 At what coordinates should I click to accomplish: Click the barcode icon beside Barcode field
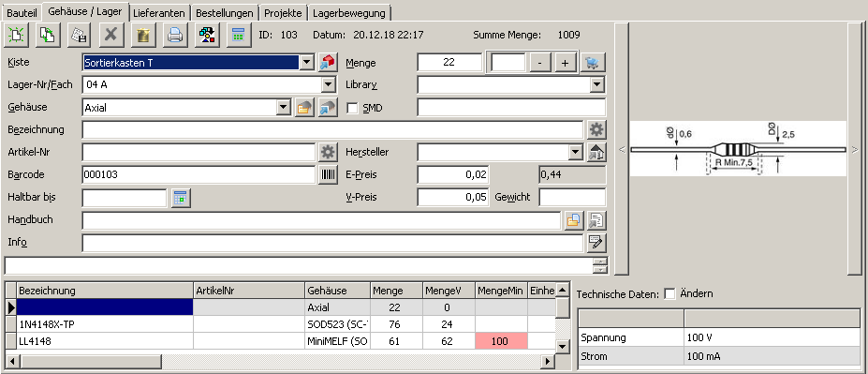tap(328, 174)
